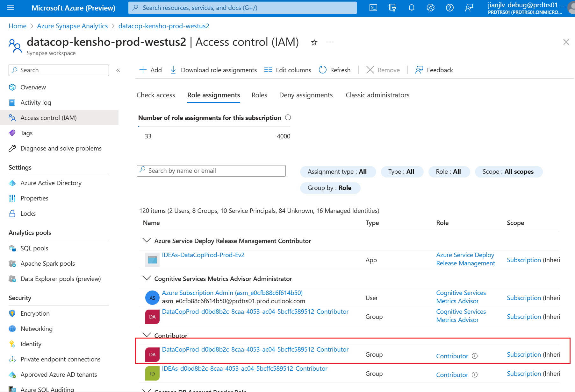Click the Feedback toolbar button
This screenshot has width=575, height=392.
click(434, 70)
